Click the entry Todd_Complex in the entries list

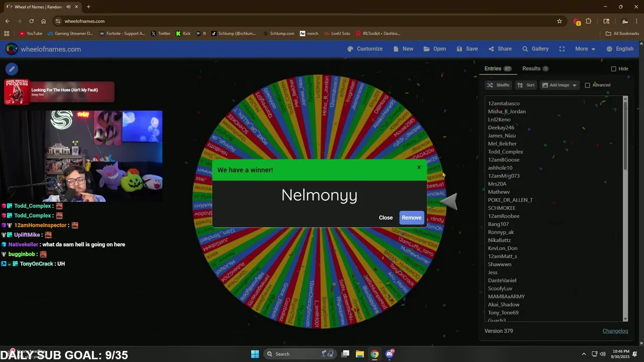click(506, 152)
